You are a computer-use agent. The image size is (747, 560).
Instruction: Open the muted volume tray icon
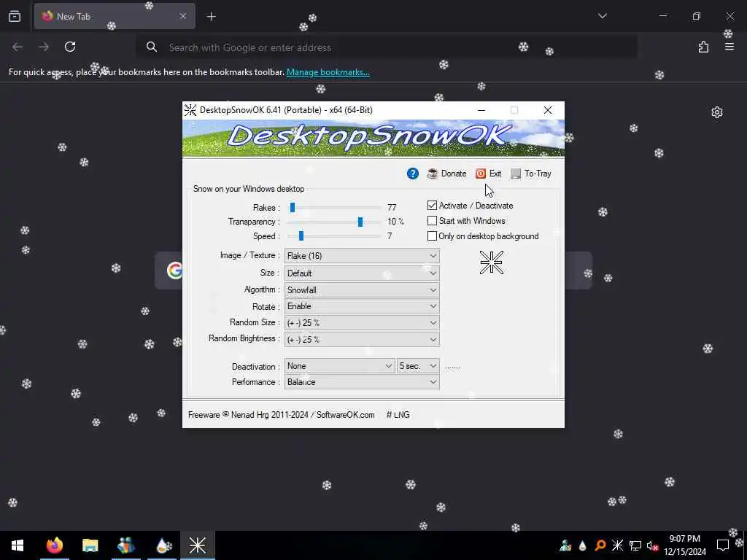tap(652, 545)
